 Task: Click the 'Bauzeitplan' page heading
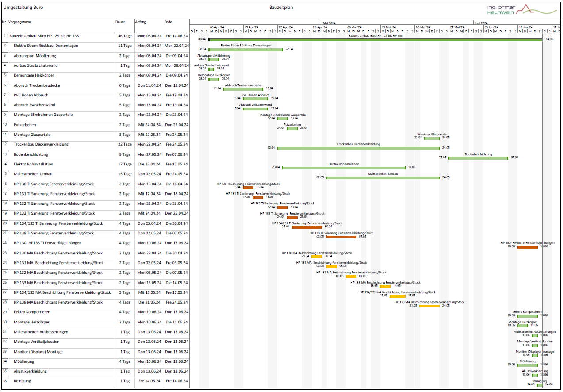coord(281,8)
